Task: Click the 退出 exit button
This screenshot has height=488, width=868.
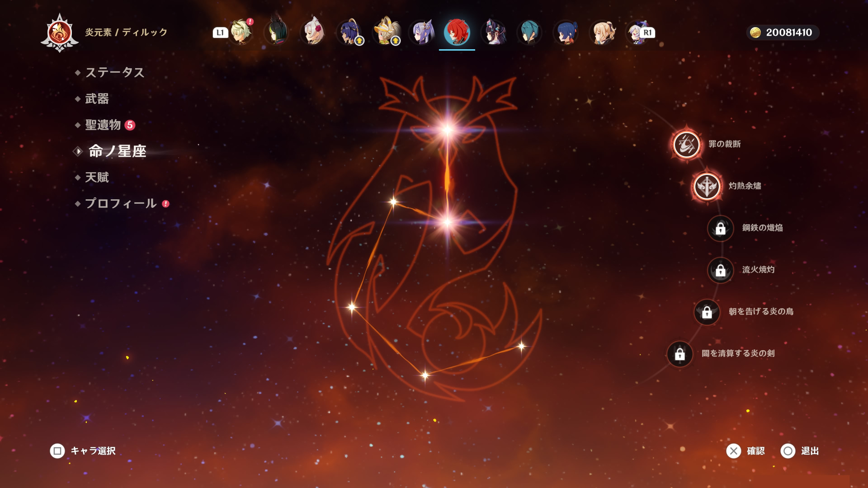Action: (x=800, y=450)
